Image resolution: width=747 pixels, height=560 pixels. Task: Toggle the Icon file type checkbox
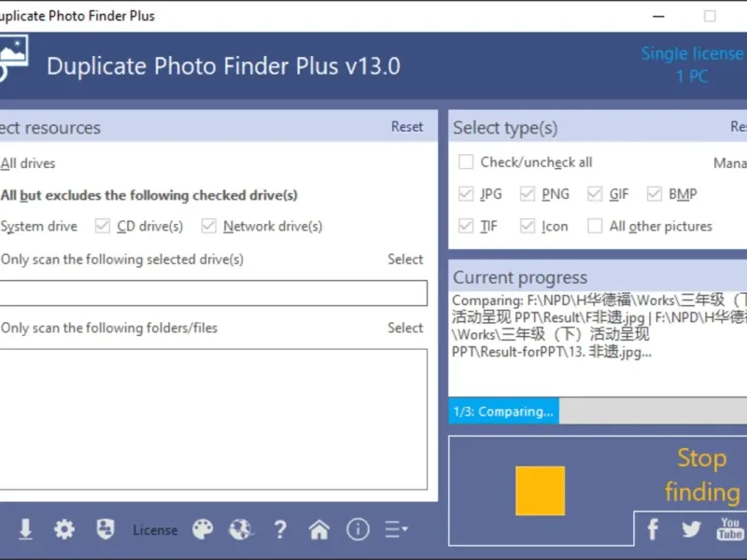(528, 226)
